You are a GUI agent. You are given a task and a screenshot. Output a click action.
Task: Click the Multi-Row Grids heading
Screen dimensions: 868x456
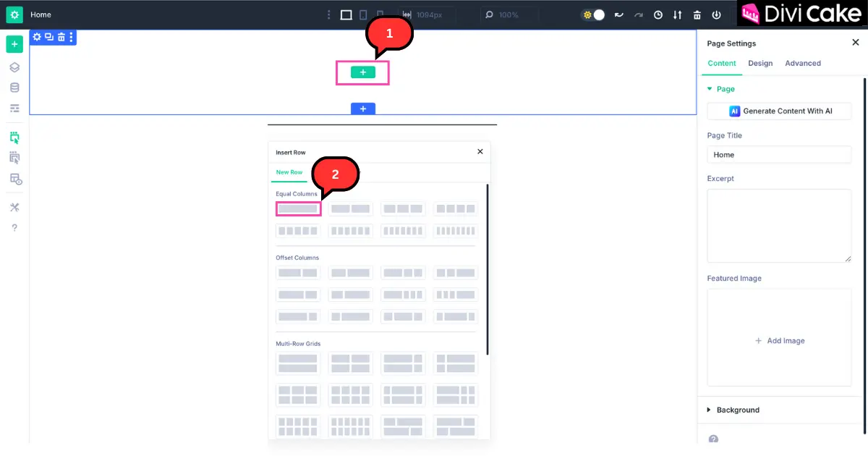(x=298, y=344)
